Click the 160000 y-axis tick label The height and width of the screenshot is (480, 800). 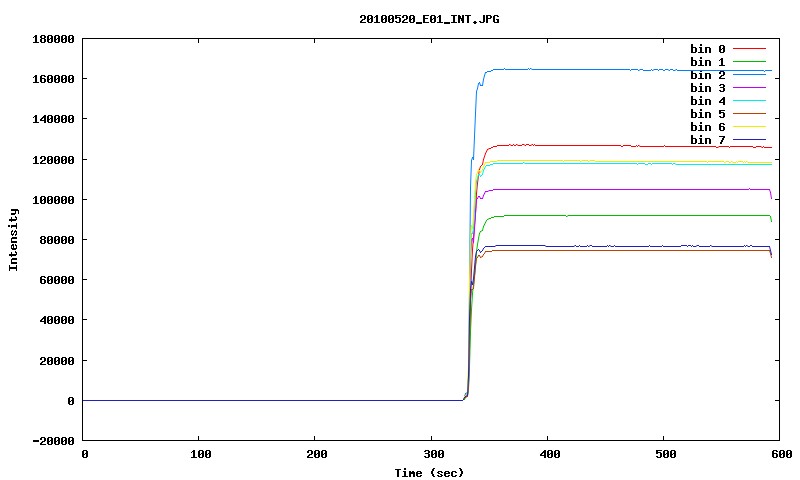point(54,79)
